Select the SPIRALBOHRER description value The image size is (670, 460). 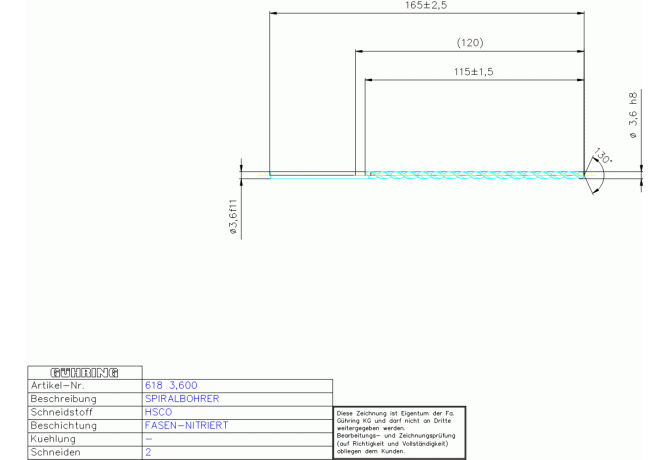pos(182,398)
